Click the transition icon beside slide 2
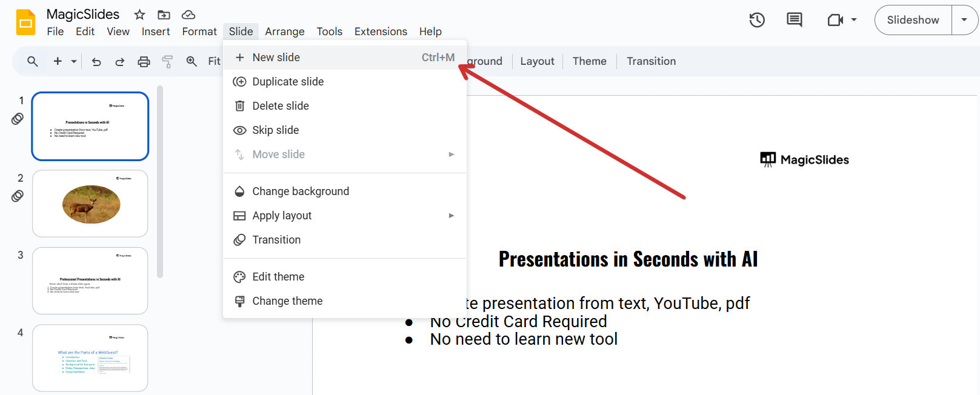980x395 pixels. click(18, 196)
